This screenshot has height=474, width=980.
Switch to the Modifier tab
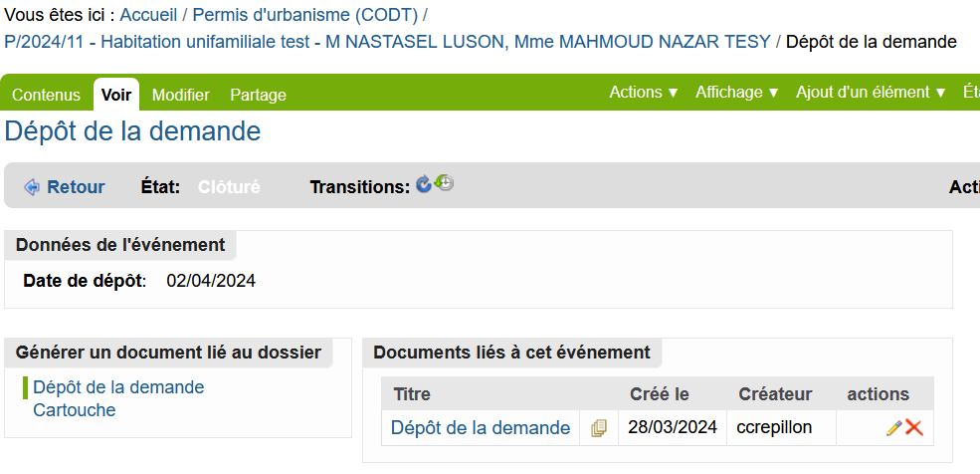pos(181,95)
